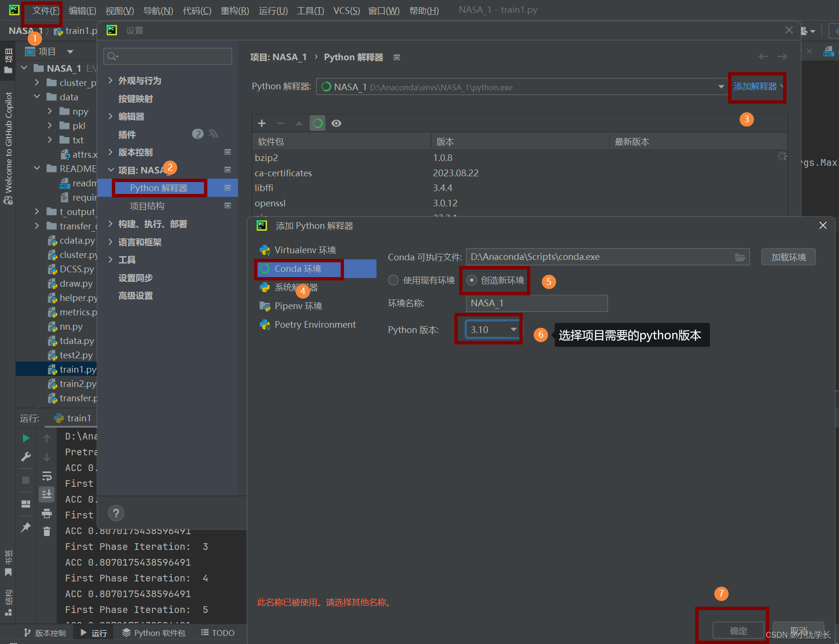Toggle the Conda package manager icon
This screenshot has width=839, height=644.
point(318,123)
